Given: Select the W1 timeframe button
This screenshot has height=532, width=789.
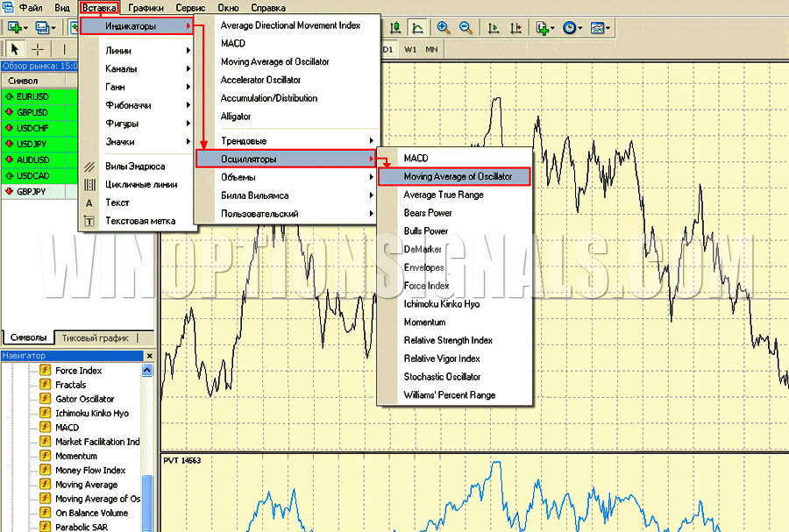Looking at the screenshot, I should point(410,49).
